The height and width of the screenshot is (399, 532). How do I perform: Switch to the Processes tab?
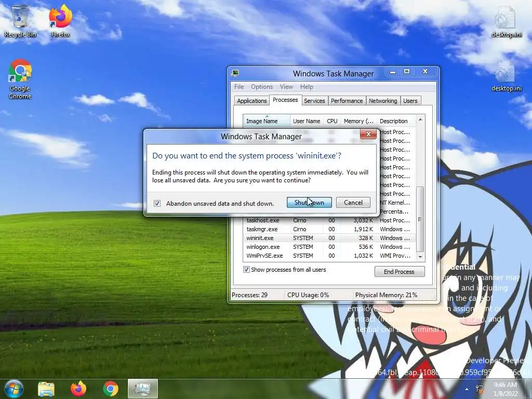pos(285,100)
